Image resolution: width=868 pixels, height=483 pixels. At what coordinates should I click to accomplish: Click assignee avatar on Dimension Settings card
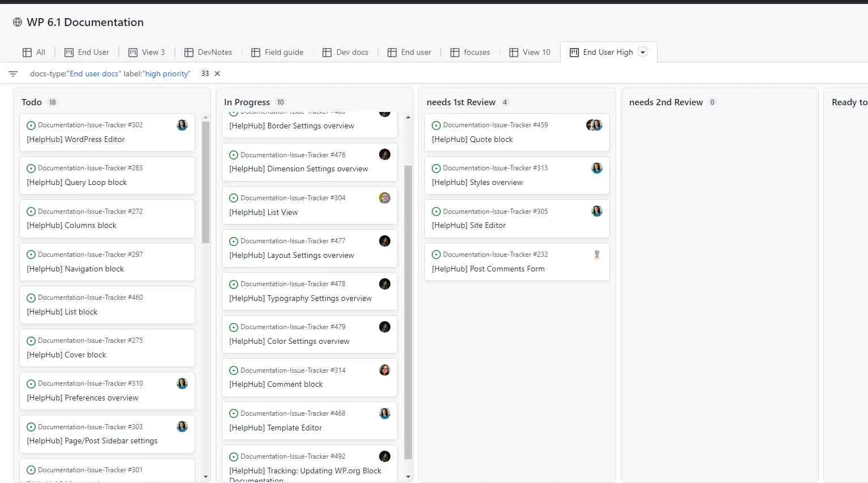(385, 154)
